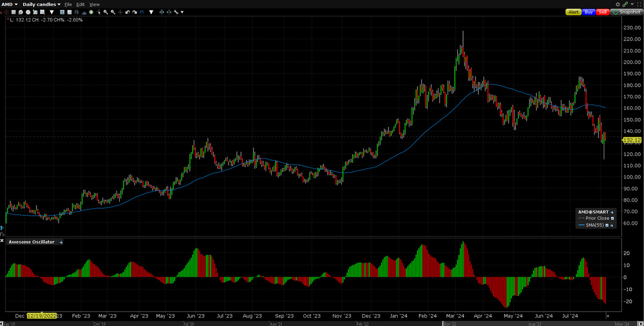Open the View menu
The width and height of the screenshot is (644, 326).
pyautogui.click(x=94, y=4)
